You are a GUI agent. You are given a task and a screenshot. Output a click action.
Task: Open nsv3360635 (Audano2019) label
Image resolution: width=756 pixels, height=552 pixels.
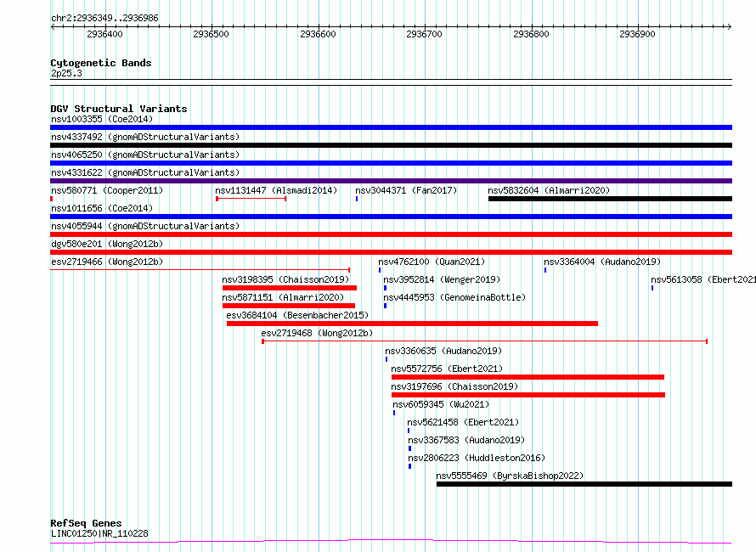click(443, 351)
